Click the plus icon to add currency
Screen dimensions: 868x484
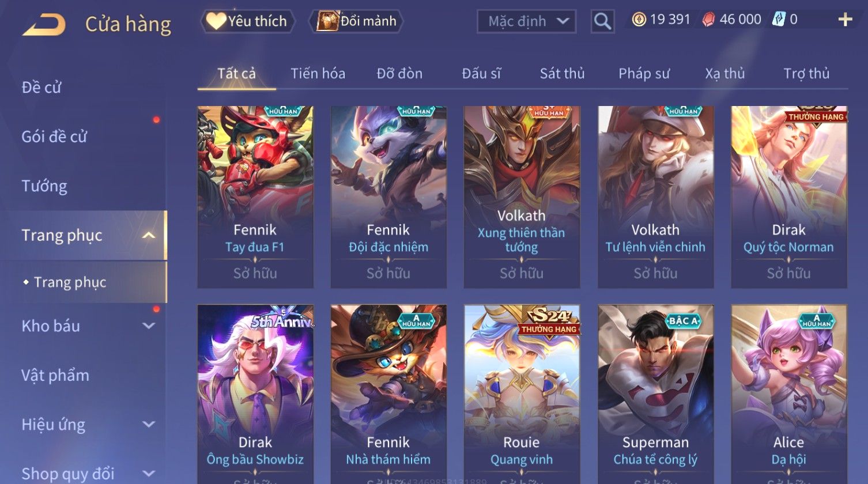pos(845,20)
